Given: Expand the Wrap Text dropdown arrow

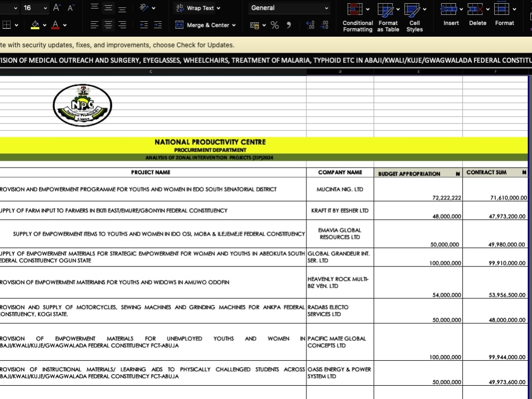Looking at the screenshot, I should [219, 8].
